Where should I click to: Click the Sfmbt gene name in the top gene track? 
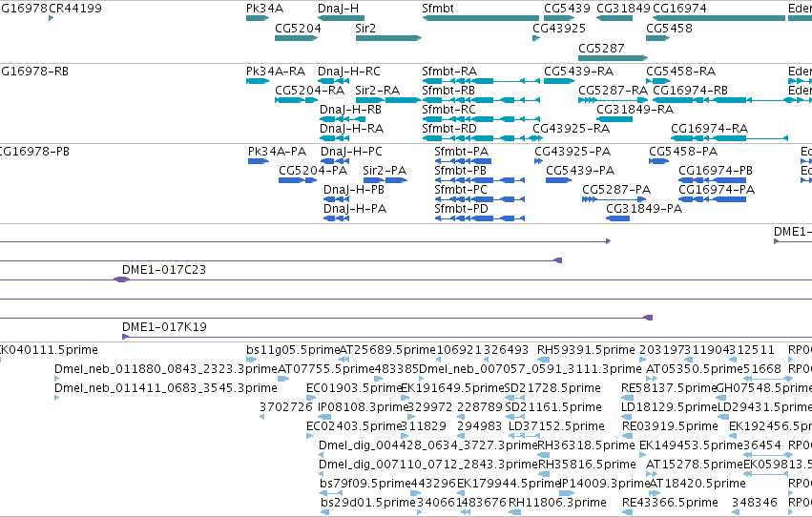(438, 9)
